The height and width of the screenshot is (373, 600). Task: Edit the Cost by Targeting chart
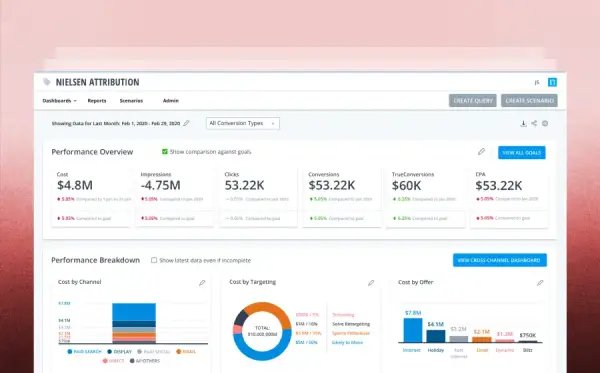(x=371, y=283)
